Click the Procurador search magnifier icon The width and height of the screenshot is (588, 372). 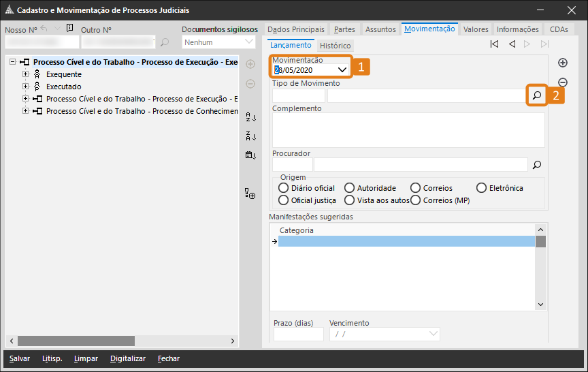click(x=537, y=164)
